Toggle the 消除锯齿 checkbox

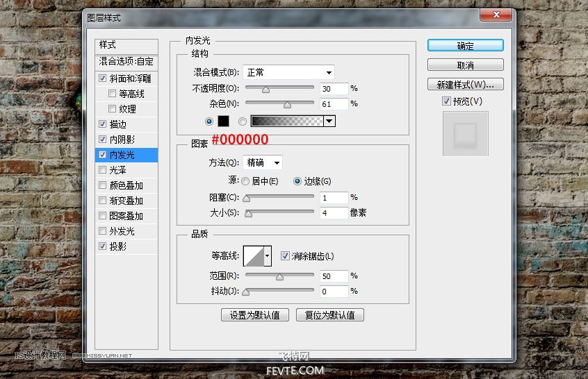pyautogui.click(x=285, y=255)
